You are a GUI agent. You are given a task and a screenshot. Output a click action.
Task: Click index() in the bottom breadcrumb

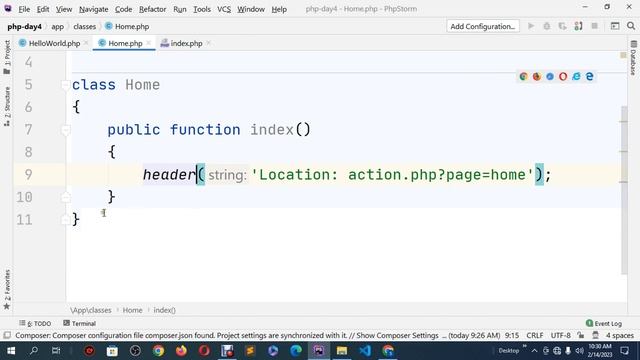164,310
